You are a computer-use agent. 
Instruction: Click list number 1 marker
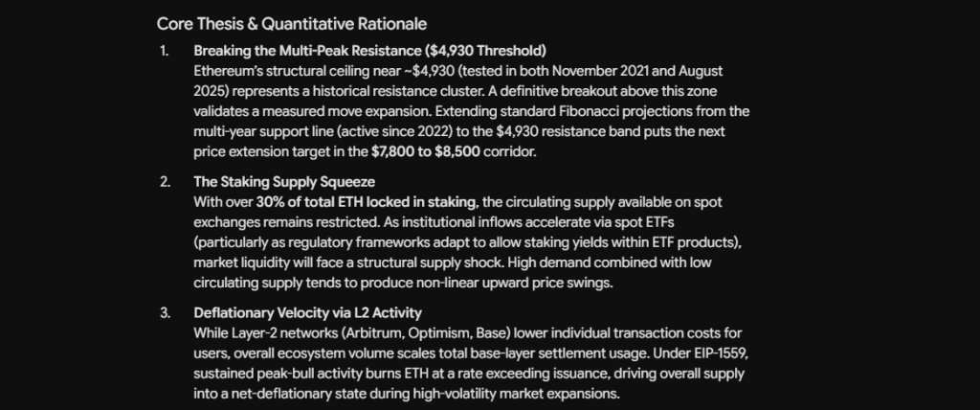click(164, 52)
